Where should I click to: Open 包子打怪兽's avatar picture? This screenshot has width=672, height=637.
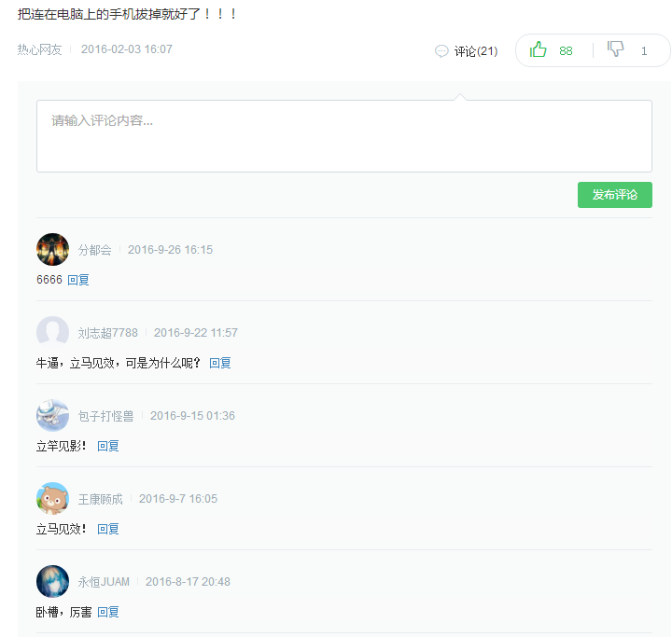(x=52, y=416)
